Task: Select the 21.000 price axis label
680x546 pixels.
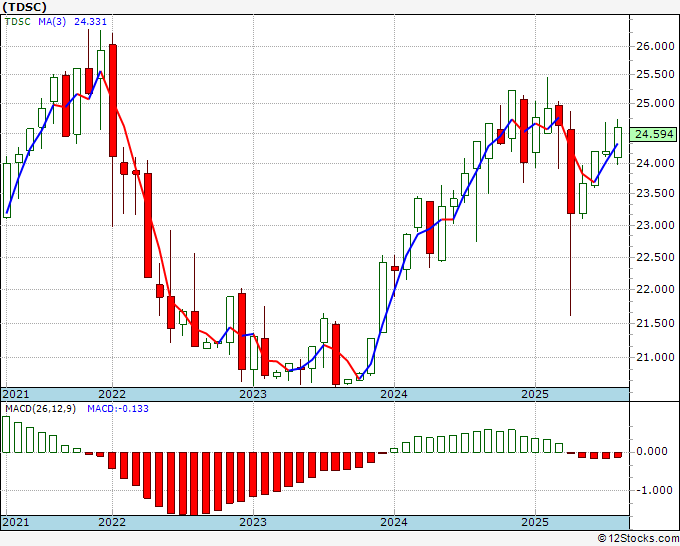Action: (655, 357)
